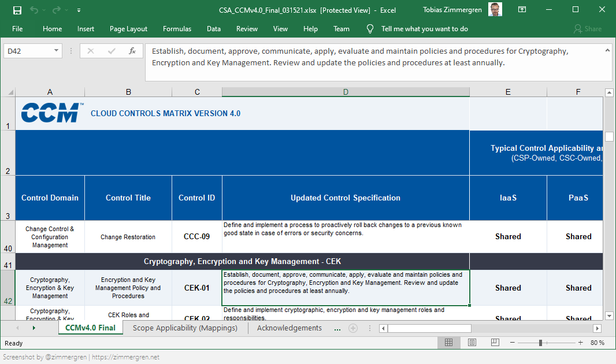
Task: Click Tobias Zimmergren's profile picture
Action: point(495,10)
